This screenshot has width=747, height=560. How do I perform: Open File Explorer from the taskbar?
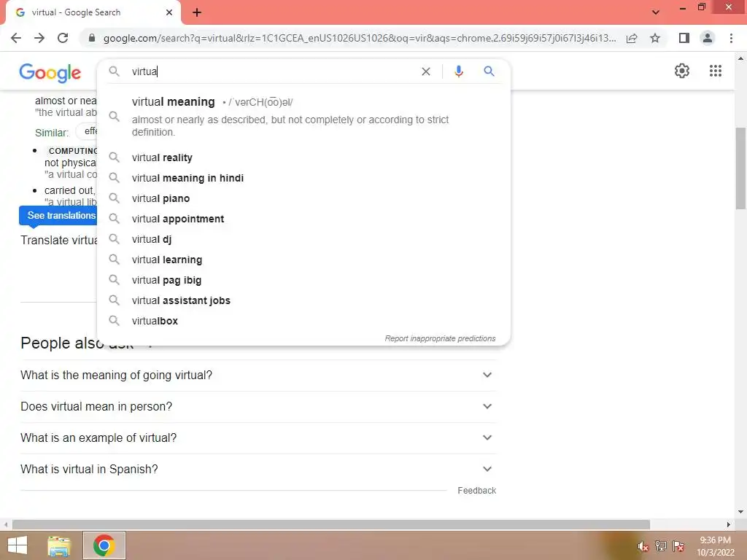click(59, 545)
